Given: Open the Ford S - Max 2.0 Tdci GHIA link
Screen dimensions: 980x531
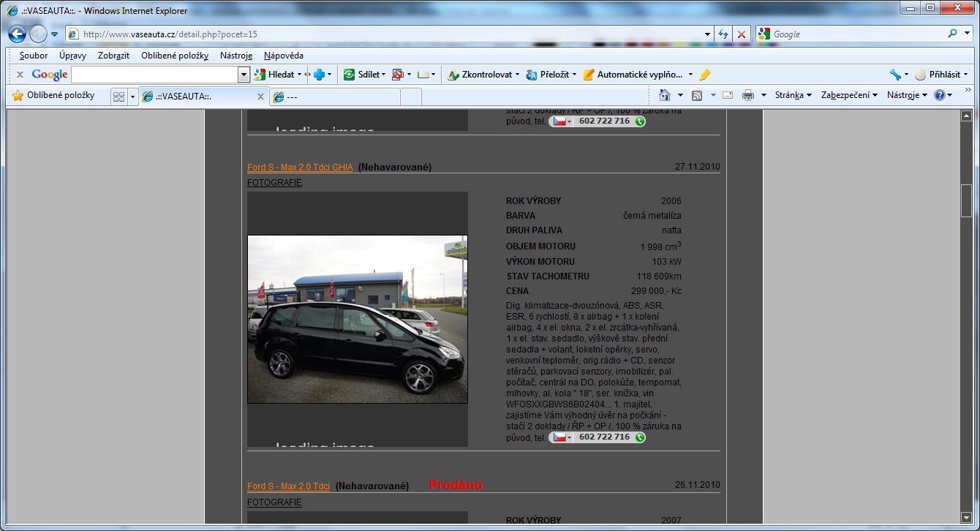Looking at the screenshot, I should (x=300, y=167).
